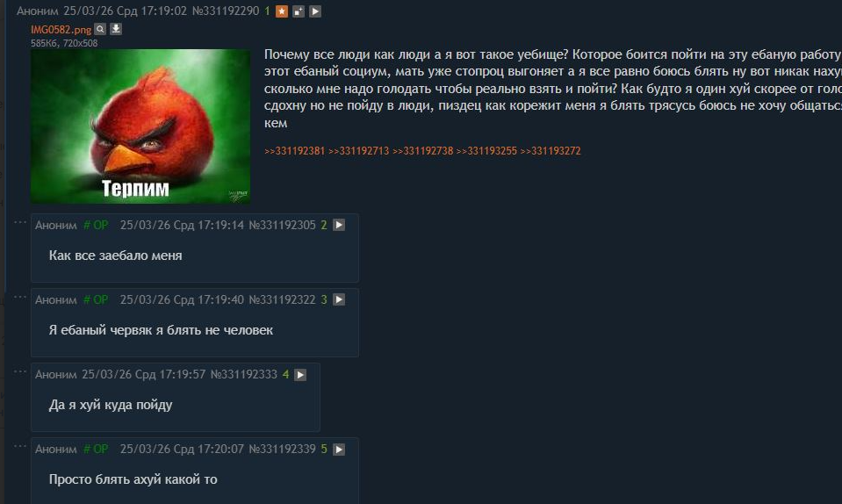Click the play arrow icon on post №331192290
842x504 pixels.
pyautogui.click(x=315, y=11)
